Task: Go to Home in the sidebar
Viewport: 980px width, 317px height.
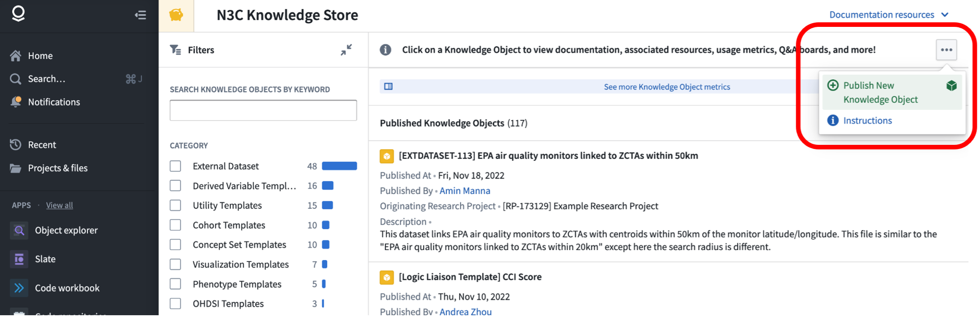Action: coord(40,56)
